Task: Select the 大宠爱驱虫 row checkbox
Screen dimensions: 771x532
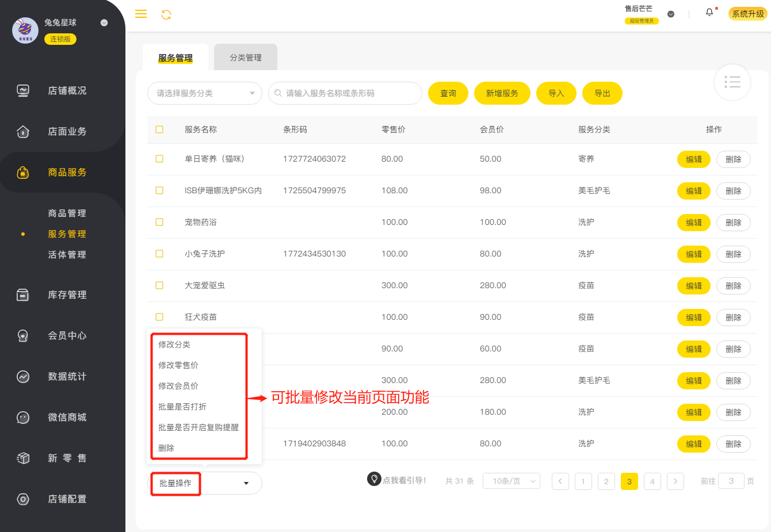Action: point(159,285)
